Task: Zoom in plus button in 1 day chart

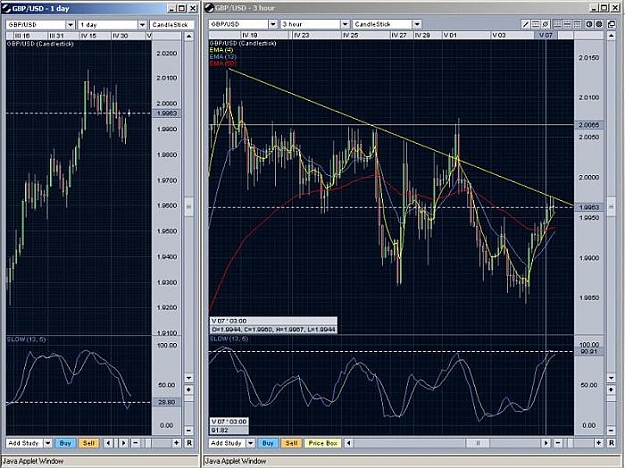Action: [177, 443]
